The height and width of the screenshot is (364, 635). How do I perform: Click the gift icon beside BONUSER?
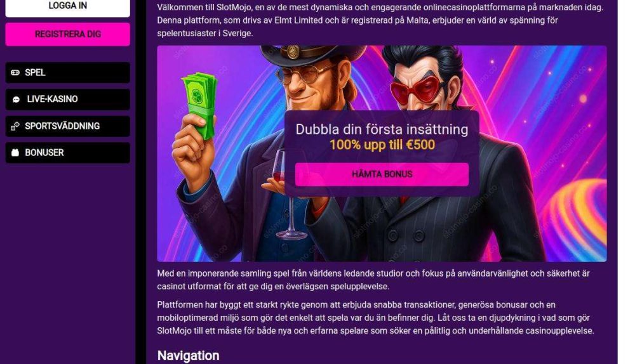15,152
